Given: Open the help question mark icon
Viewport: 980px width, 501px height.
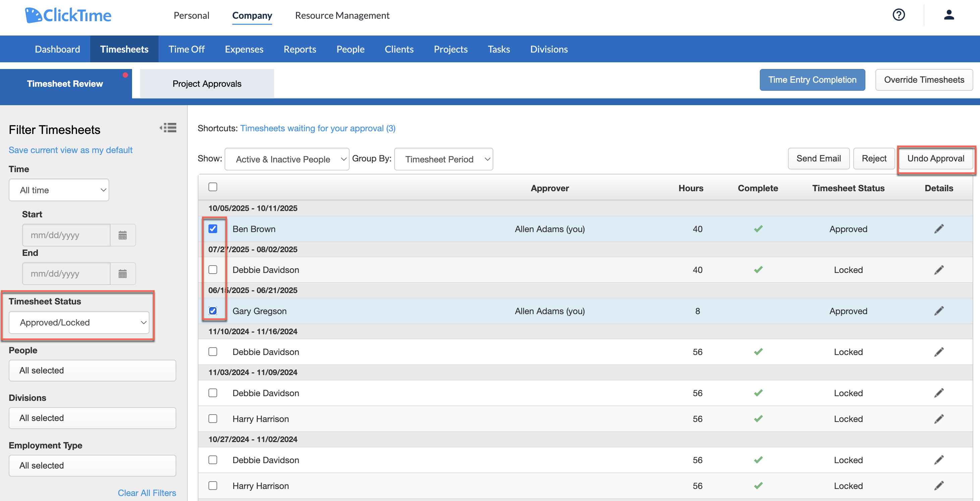Looking at the screenshot, I should (x=899, y=15).
